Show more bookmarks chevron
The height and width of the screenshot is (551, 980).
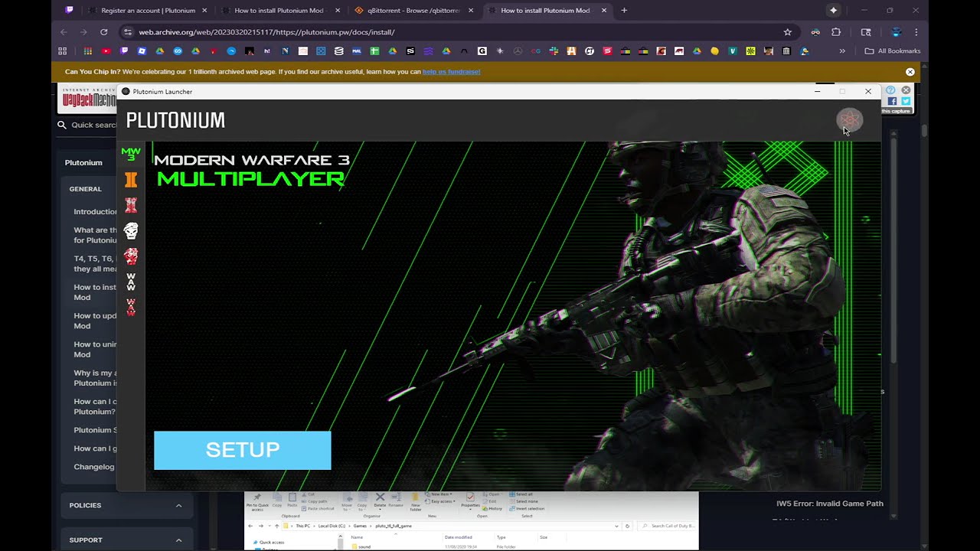click(x=842, y=51)
